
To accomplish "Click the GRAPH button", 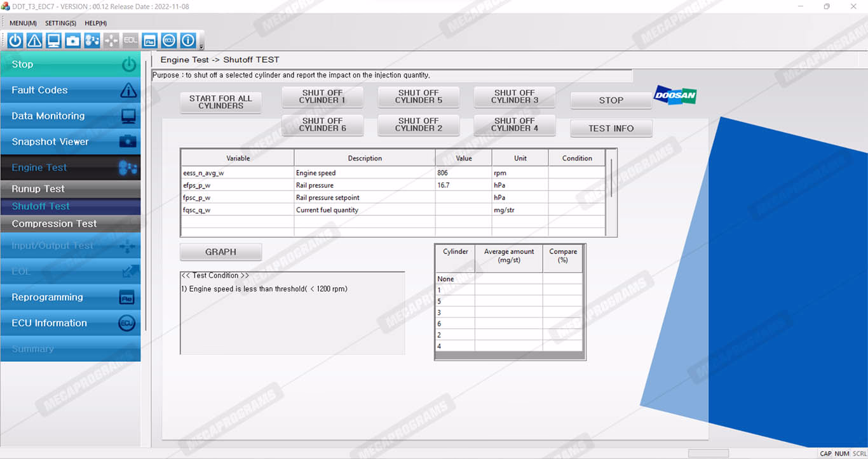I will pos(220,252).
